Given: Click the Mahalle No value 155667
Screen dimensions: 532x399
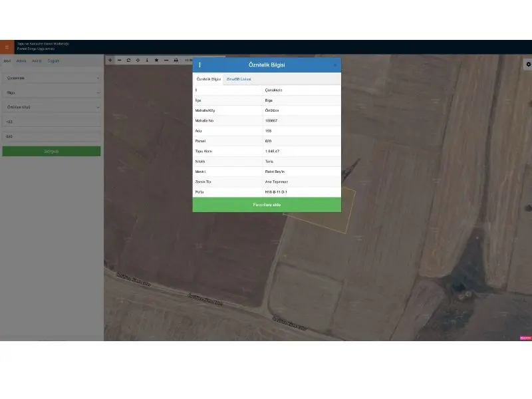Looking at the screenshot, I should (x=271, y=121).
